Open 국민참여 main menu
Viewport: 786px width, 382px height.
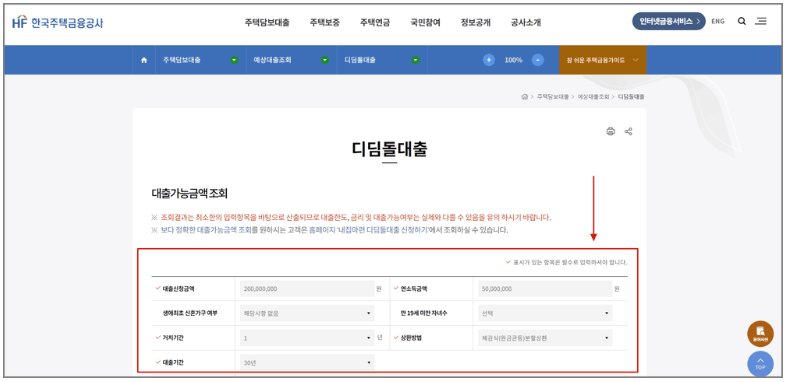tap(426, 23)
